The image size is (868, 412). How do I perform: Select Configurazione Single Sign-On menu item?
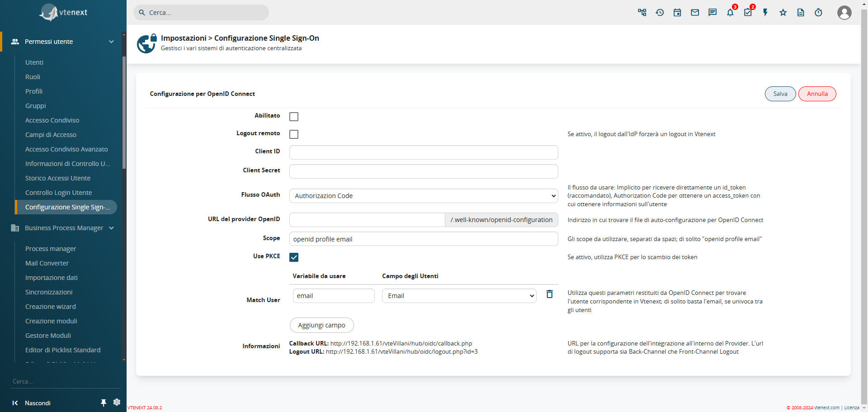[x=66, y=207]
